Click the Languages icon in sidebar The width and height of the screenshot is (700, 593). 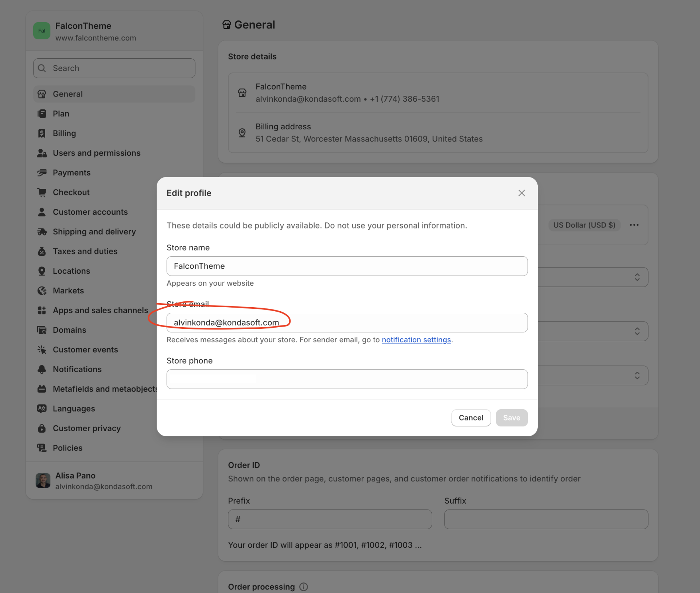[42, 409]
